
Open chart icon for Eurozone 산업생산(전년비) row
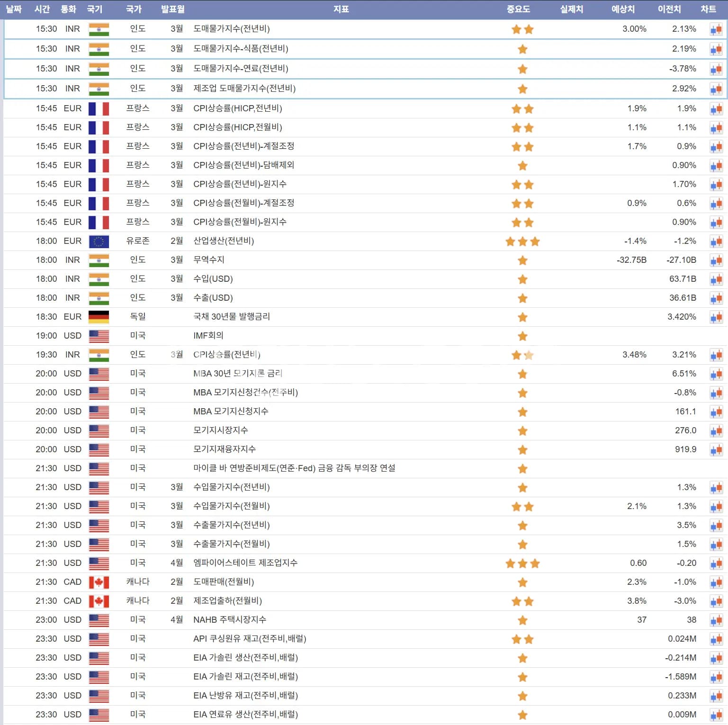(716, 242)
